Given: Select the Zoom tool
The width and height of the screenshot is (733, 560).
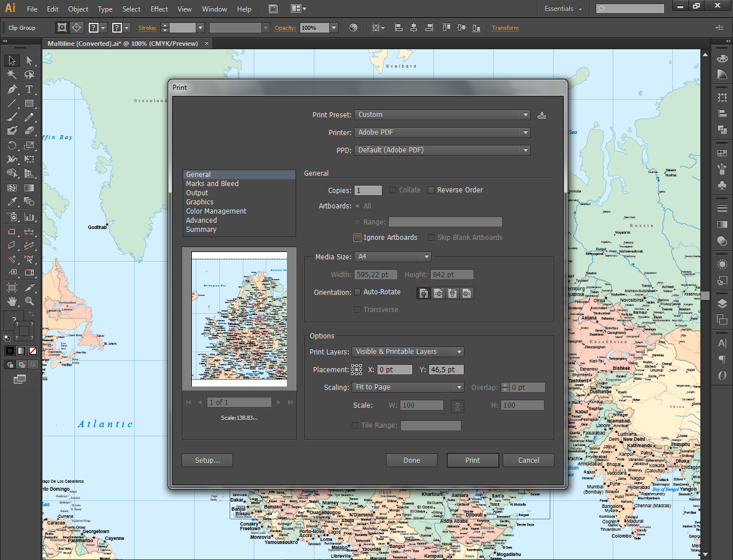Looking at the screenshot, I should pyautogui.click(x=29, y=300).
